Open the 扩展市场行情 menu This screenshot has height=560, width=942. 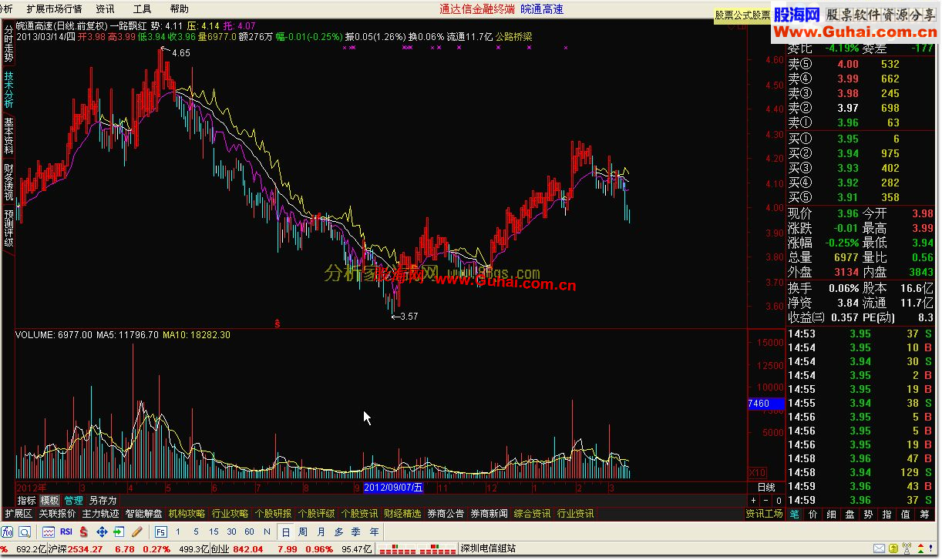click(54, 9)
